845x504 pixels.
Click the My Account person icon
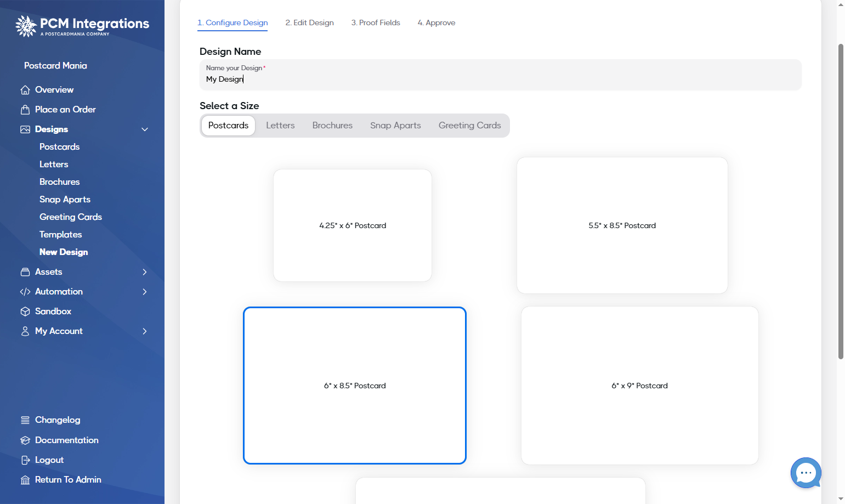coord(25,331)
